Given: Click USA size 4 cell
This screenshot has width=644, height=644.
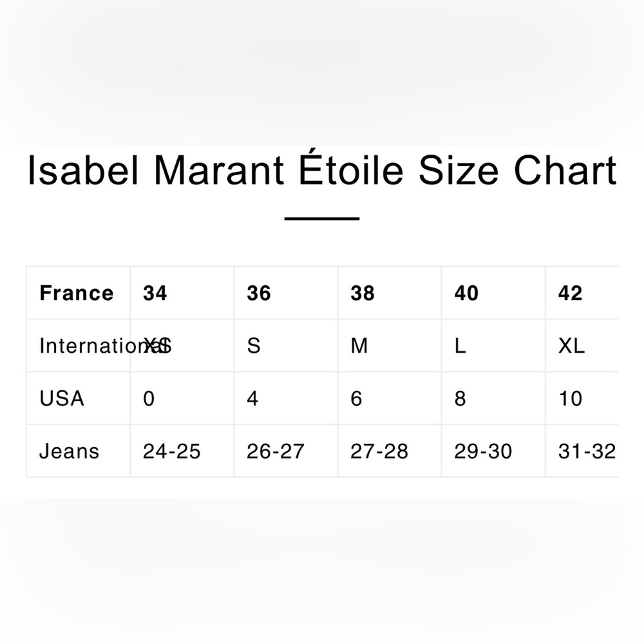Looking at the screenshot, I should pos(253,399).
